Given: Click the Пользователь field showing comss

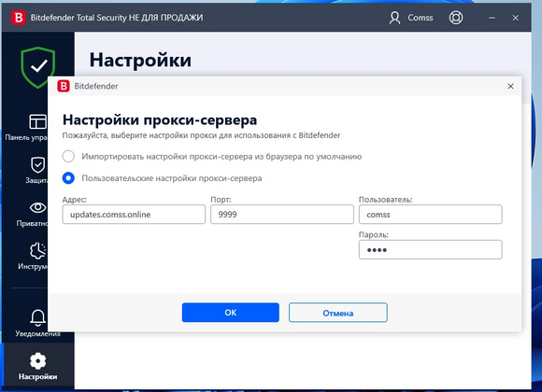Looking at the screenshot, I should click(431, 215).
